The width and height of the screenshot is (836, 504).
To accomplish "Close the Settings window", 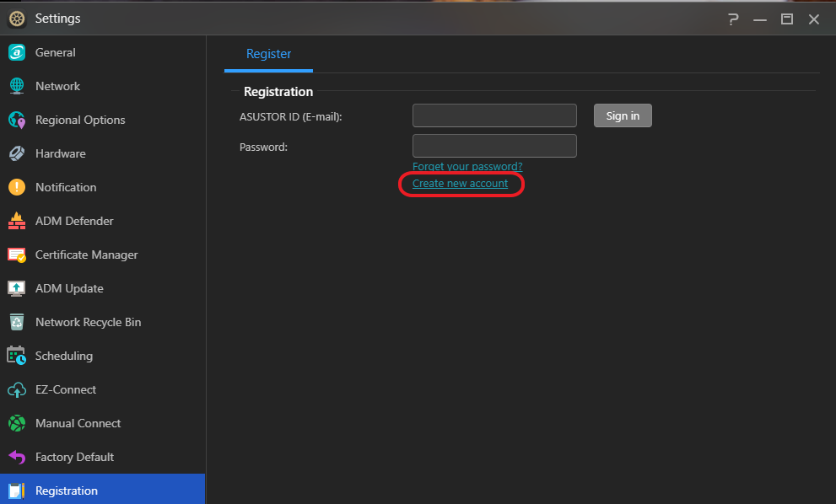I will tap(813, 19).
